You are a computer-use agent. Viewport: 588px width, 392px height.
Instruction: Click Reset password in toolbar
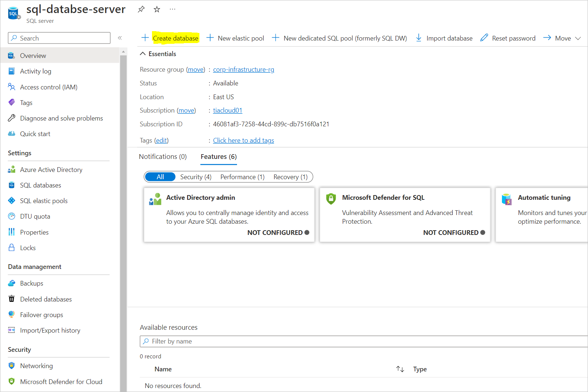click(508, 38)
